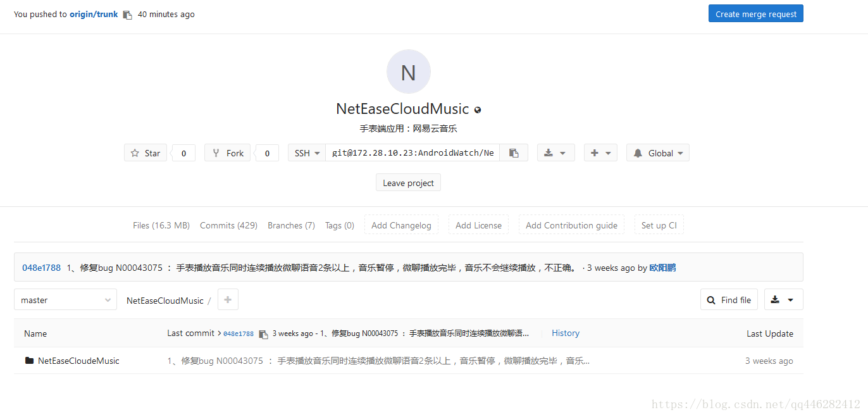Click the NetEaseCloudMusic project avatar
Image resolution: width=868 pixels, height=417 pixels.
tap(409, 72)
